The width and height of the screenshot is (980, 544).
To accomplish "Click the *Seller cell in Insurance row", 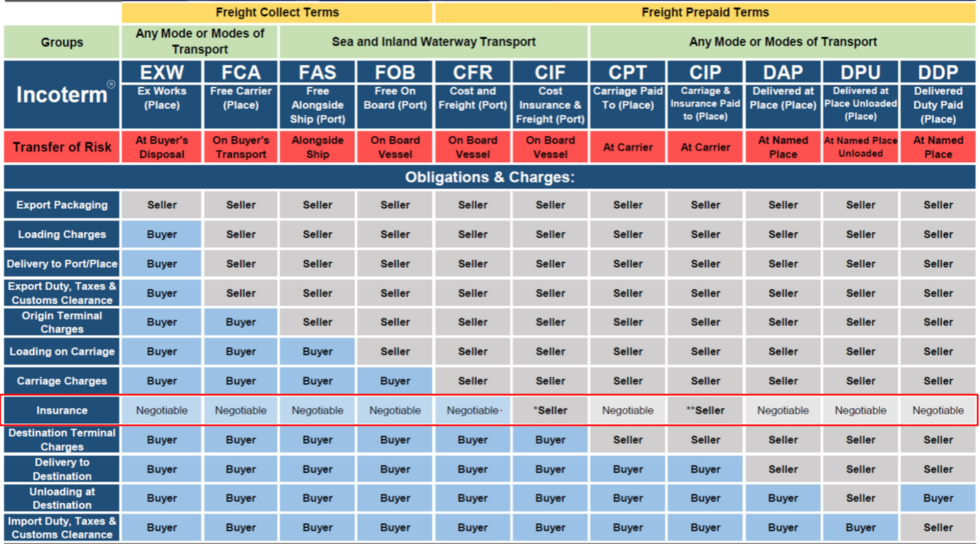I will click(550, 410).
